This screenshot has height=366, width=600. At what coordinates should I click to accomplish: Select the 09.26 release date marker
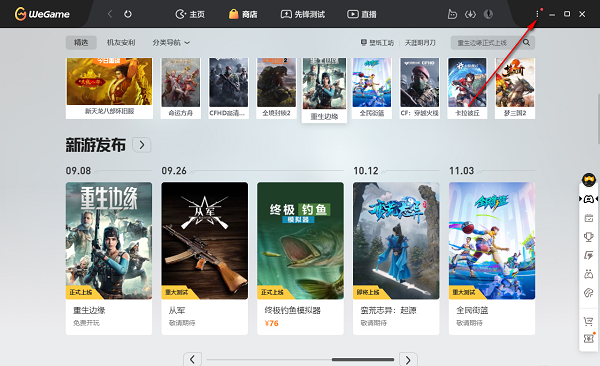tap(174, 171)
